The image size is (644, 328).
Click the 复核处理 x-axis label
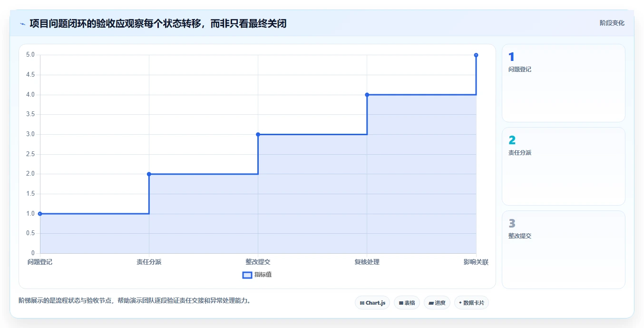(367, 262)
